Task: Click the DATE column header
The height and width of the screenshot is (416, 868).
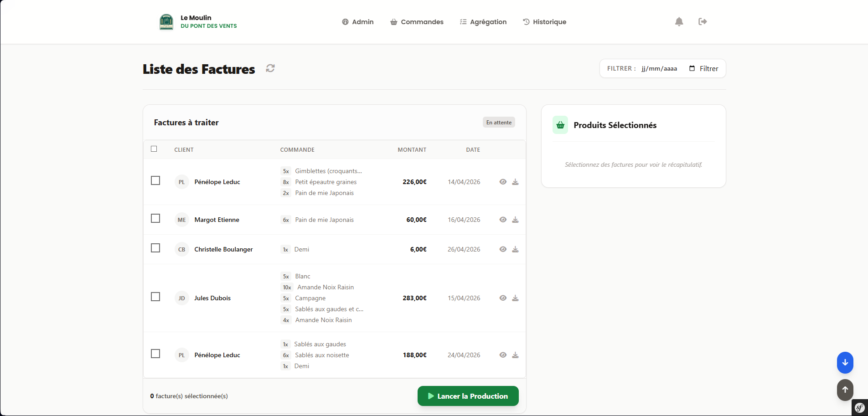Action: pyautogui.click(x=473, y=149)
